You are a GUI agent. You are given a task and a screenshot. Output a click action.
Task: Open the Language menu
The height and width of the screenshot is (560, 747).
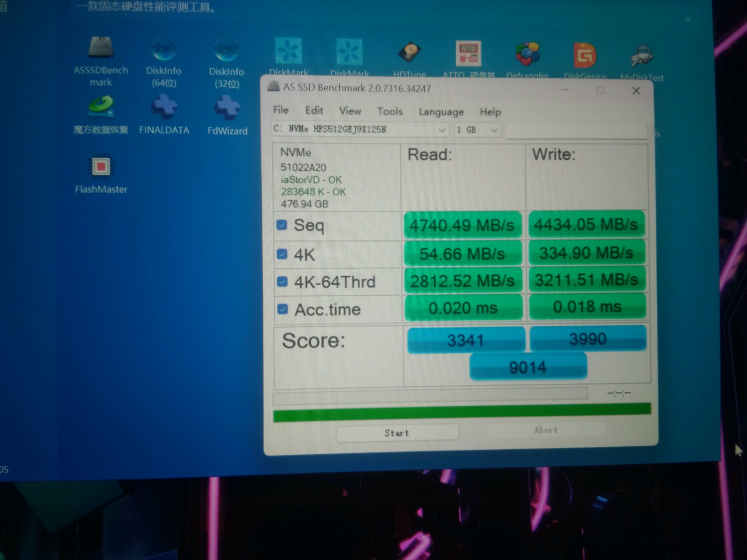pos(441,112)
